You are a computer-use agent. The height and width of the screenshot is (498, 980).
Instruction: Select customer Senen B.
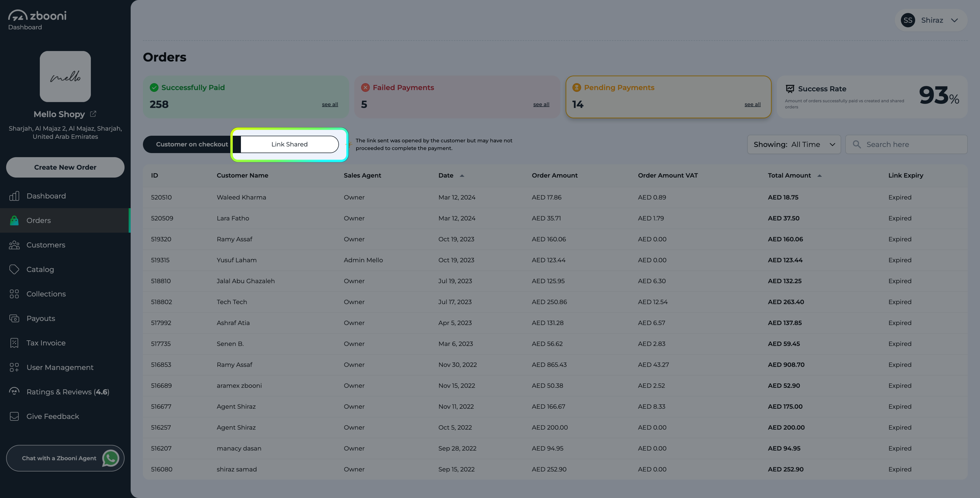(230, 344)
